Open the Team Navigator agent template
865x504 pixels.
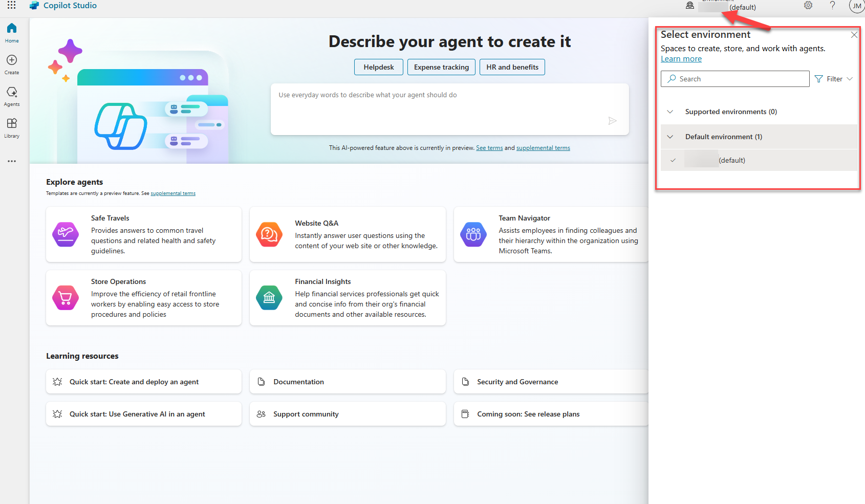pos(551,234)
